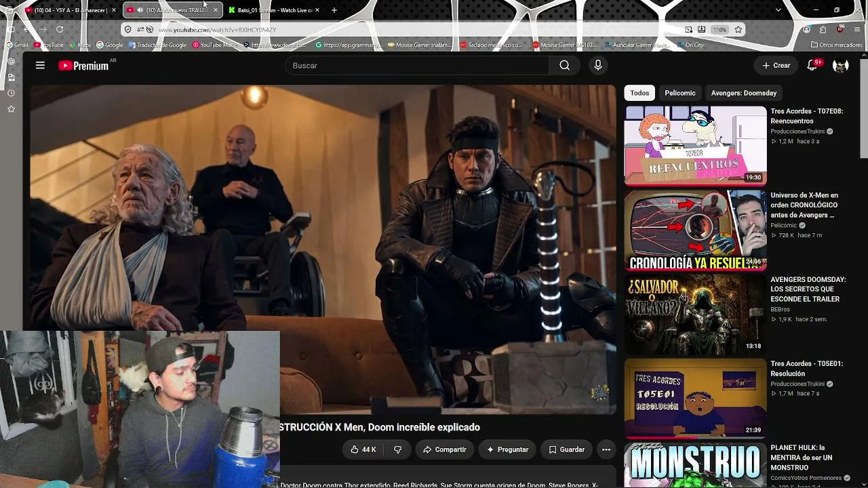The image size is (868, 488).
Task: Open the Tres Acordes T07E08 Reencuentros thumbnail
Action: pyautogui.click(x=696, y=145)
